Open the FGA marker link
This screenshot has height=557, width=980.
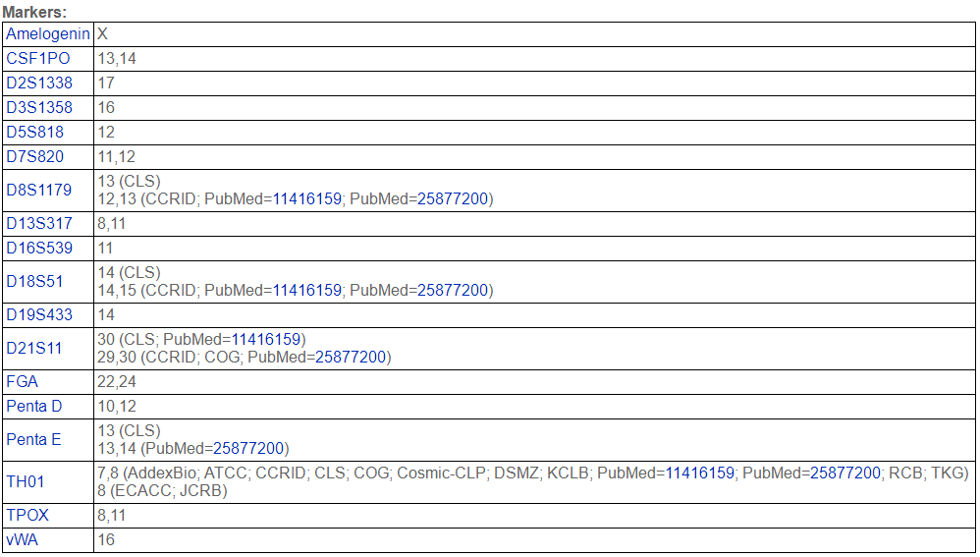coord(23,382)
